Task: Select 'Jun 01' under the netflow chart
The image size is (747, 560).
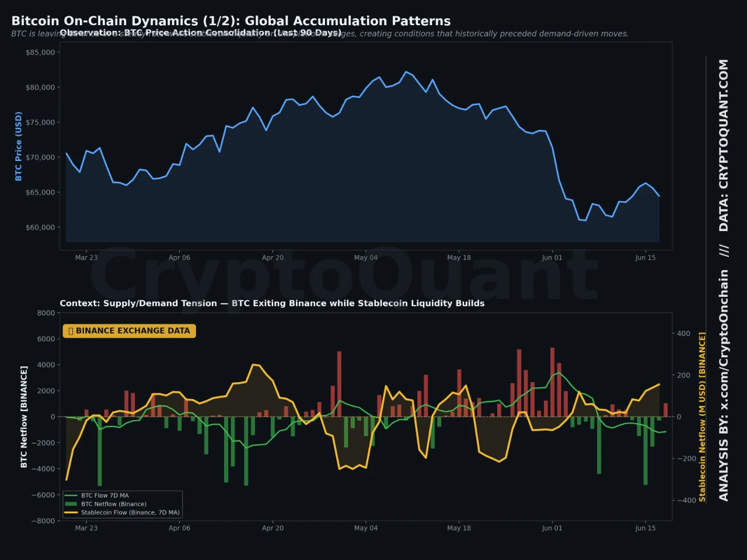Action: pyautogui.click(x=552, y=528)
